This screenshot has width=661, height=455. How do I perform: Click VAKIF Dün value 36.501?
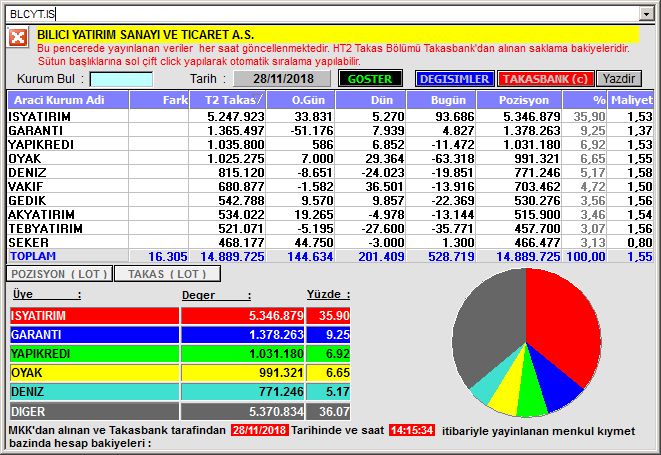(384, 186)
